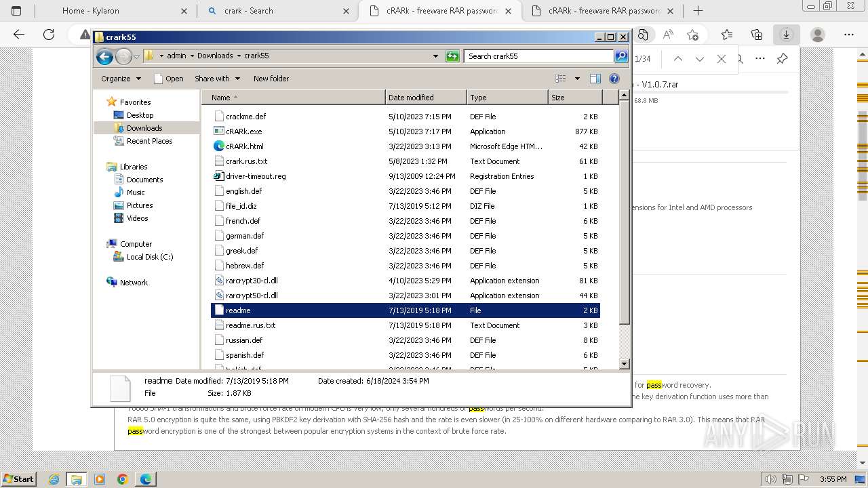Open Windows Start menu
The height and width of the screenshot is (488, 868).
pos(19,479)
